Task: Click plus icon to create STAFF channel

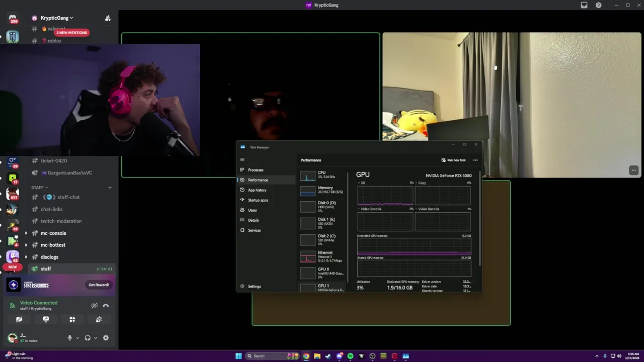Action: (110, 188)
